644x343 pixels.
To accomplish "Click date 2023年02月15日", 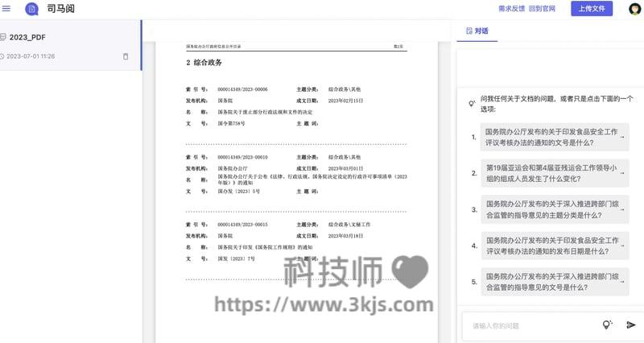I will [x=345, y=101].
